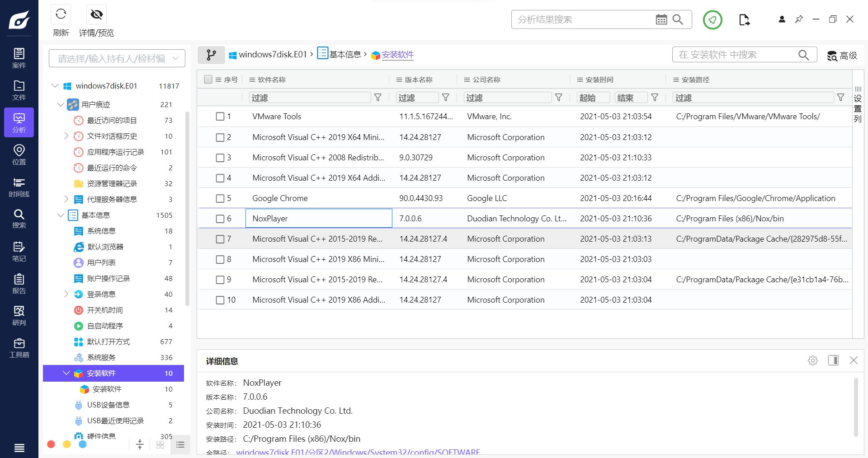This screenshot has width=868, height=458.
Task: Collapse the windows7disk.E01 tree node
Action: [55, 86]
